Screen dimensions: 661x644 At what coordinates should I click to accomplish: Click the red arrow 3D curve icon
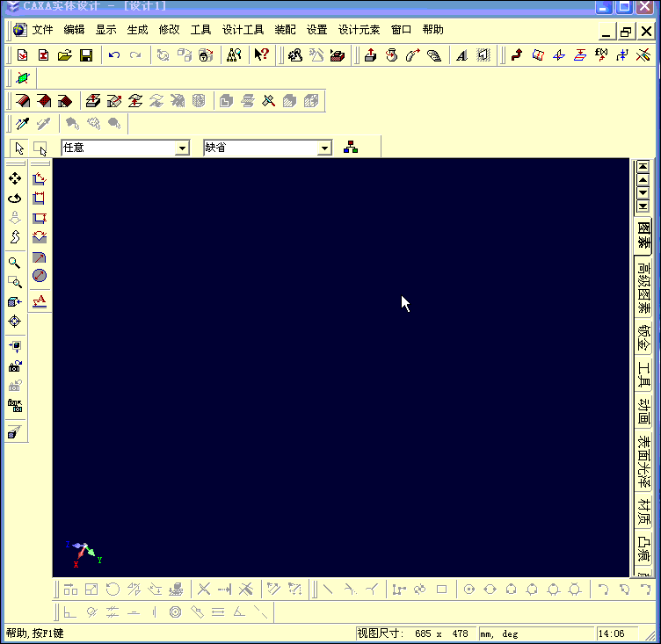tap(517, 55)
